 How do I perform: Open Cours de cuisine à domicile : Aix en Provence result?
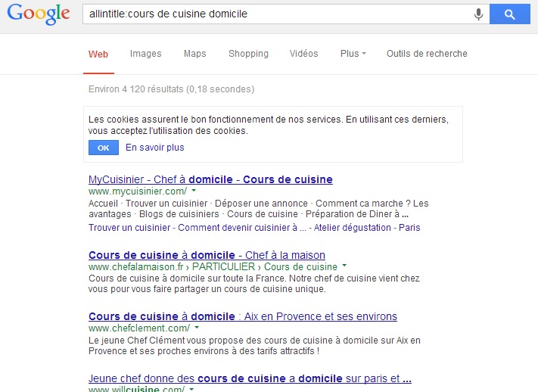[x=243, y=316]
